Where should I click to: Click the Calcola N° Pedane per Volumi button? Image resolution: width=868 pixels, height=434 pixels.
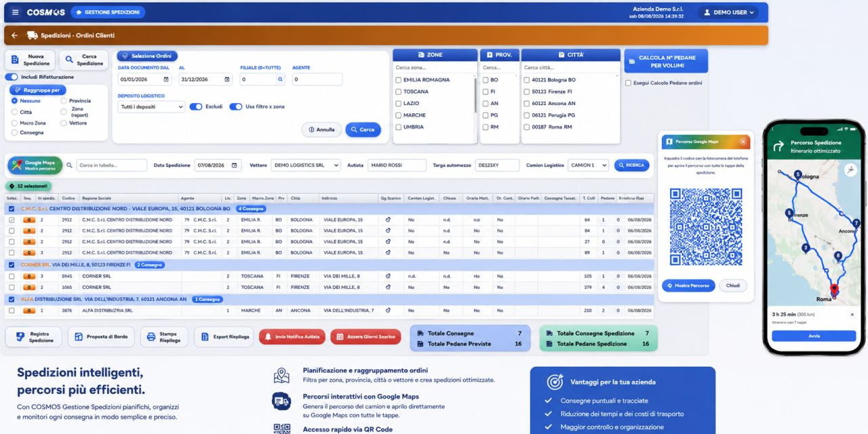(666, 61)
